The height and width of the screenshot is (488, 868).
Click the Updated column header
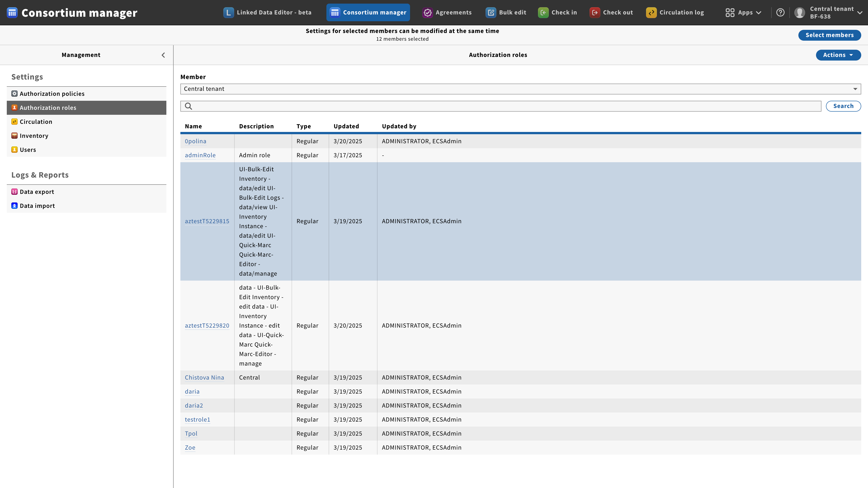coord(346,126)
